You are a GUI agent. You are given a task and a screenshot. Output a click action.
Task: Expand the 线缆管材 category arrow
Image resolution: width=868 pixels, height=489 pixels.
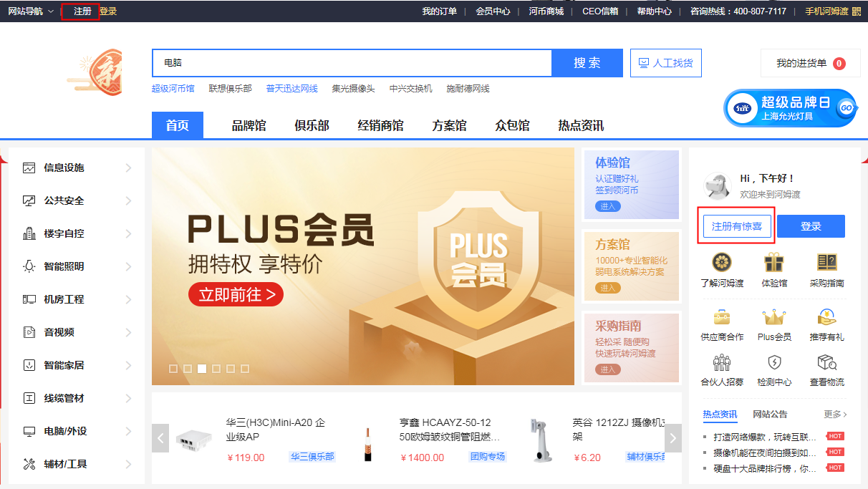129,398
